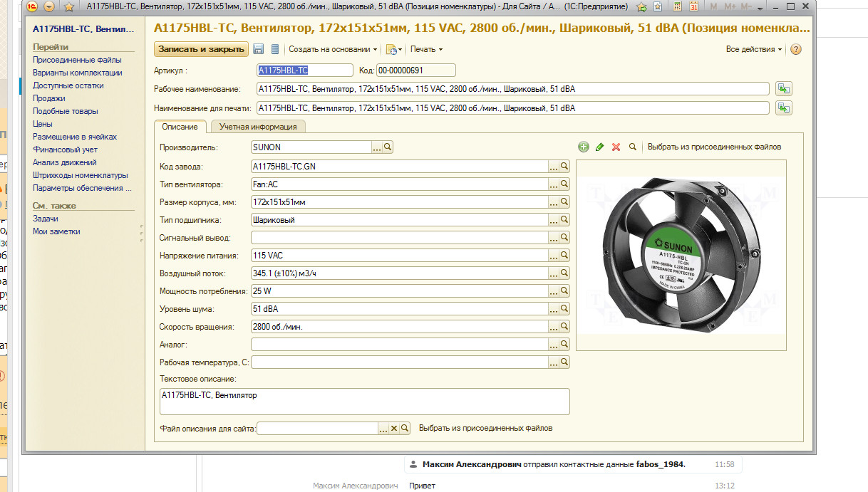Open the Создать на основании dropdown
Image resolution: width=868 pixels, height=492 pixels.
(x=333, y=49)
